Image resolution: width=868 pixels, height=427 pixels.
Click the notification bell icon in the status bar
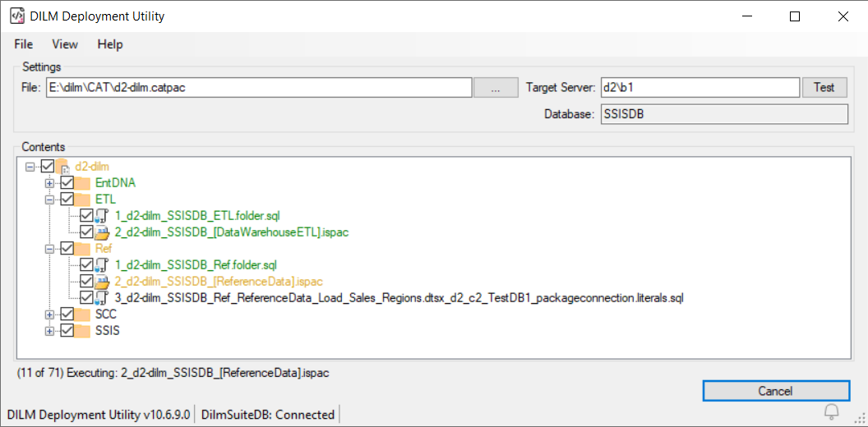[832, 411]
